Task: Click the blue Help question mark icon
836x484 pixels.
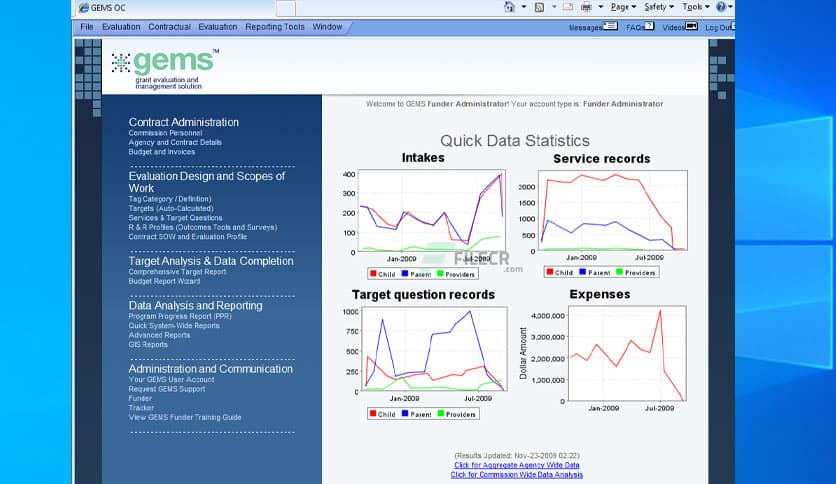Action: coord(720,7)
